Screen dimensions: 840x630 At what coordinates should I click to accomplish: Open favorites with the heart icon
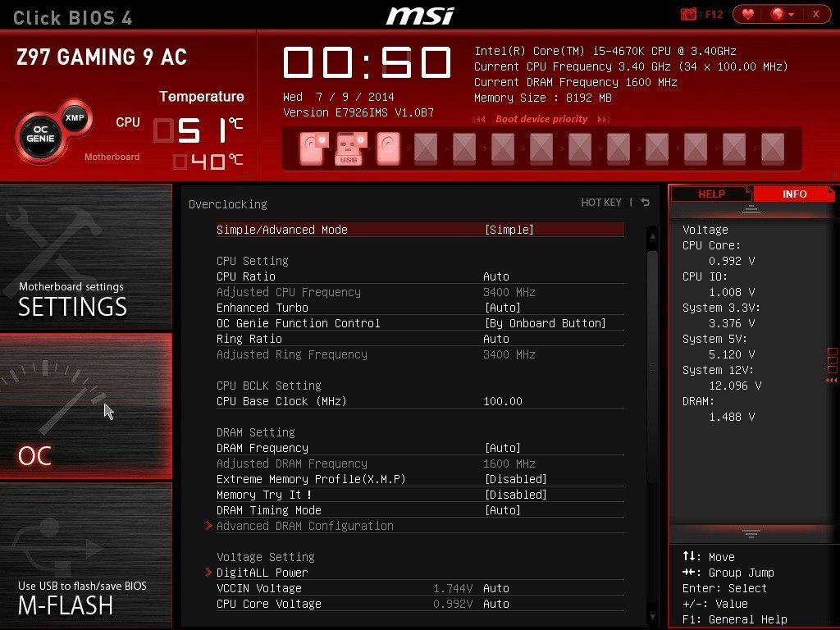click(x=747, y=14)
